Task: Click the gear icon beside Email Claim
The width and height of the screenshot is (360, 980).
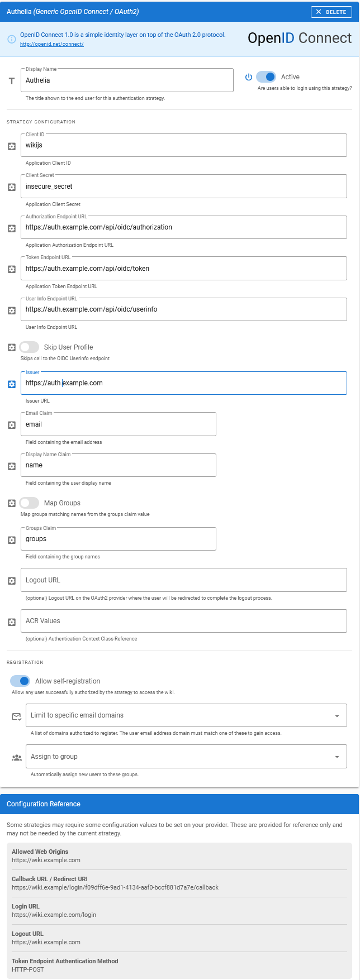Action: click(x=12, y=426)
